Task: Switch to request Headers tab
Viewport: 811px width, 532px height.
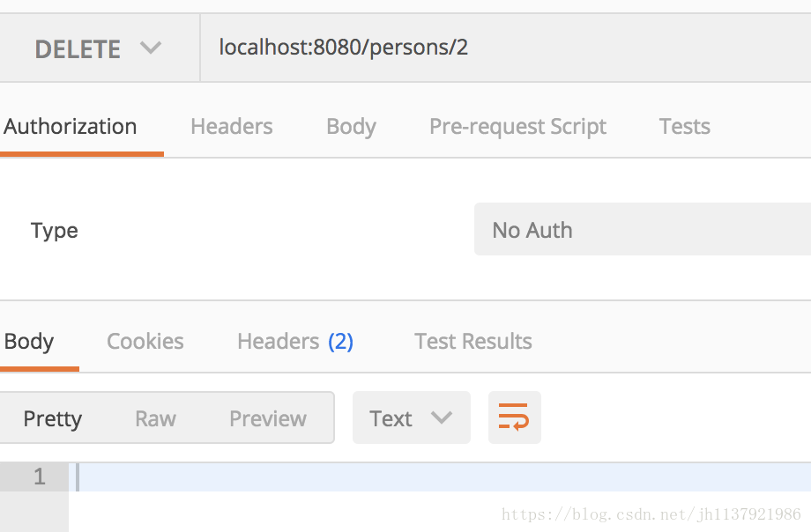Action: point(231,126)
